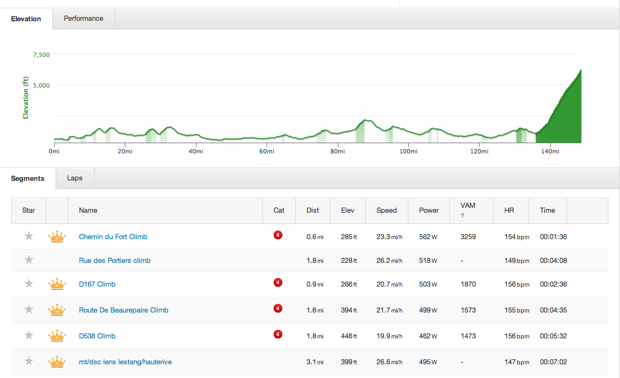
Task: Star the D167 Climb segment
Action: click(28, 284)
